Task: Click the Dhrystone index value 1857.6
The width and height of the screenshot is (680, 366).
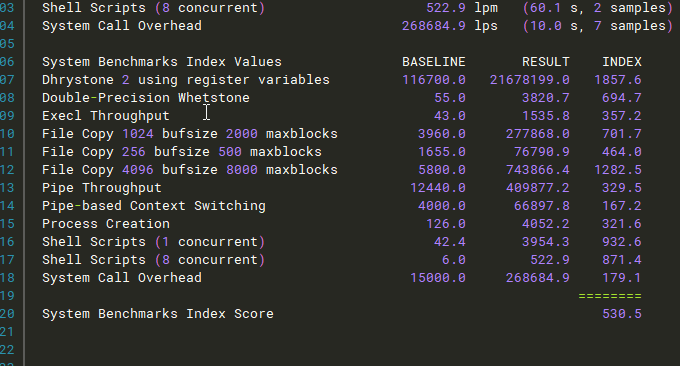Action: [x=618, y=80]
